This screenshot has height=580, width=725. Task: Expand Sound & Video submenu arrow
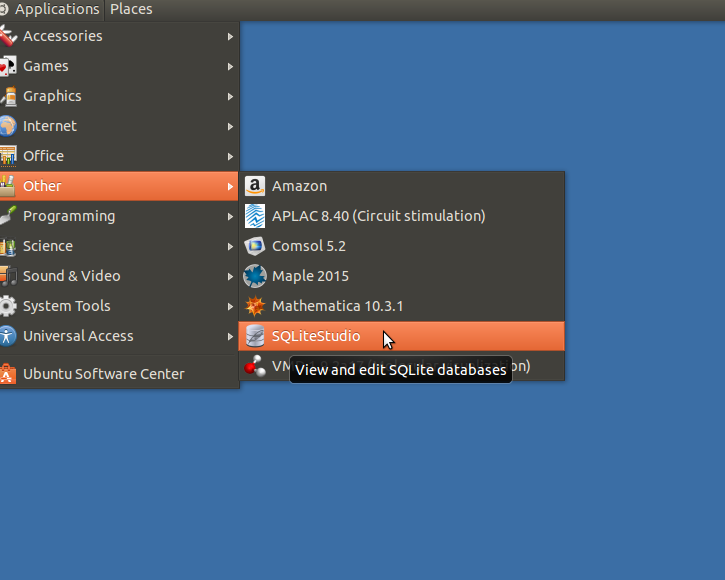pyautogui.click(x=230, y=277)
